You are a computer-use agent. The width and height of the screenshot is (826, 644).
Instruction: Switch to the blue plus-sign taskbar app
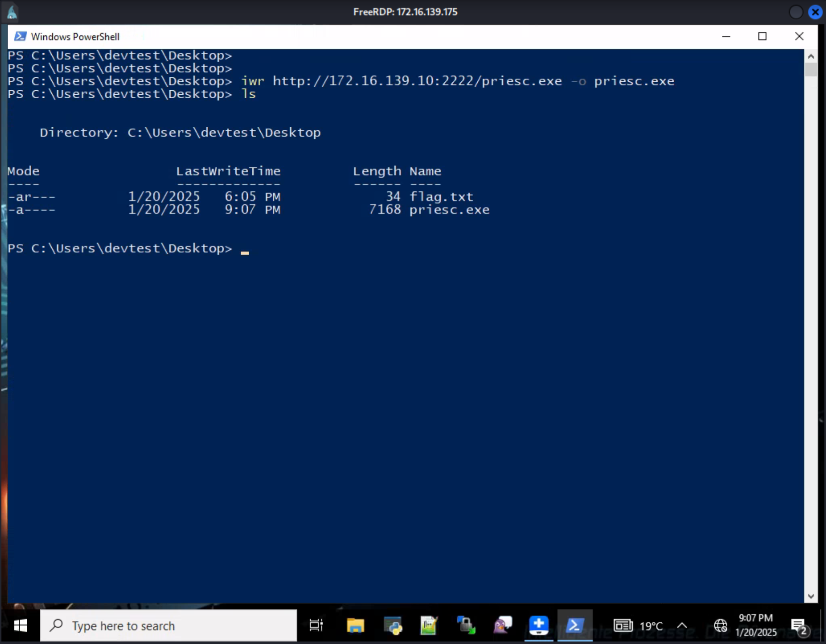[539, 626]
